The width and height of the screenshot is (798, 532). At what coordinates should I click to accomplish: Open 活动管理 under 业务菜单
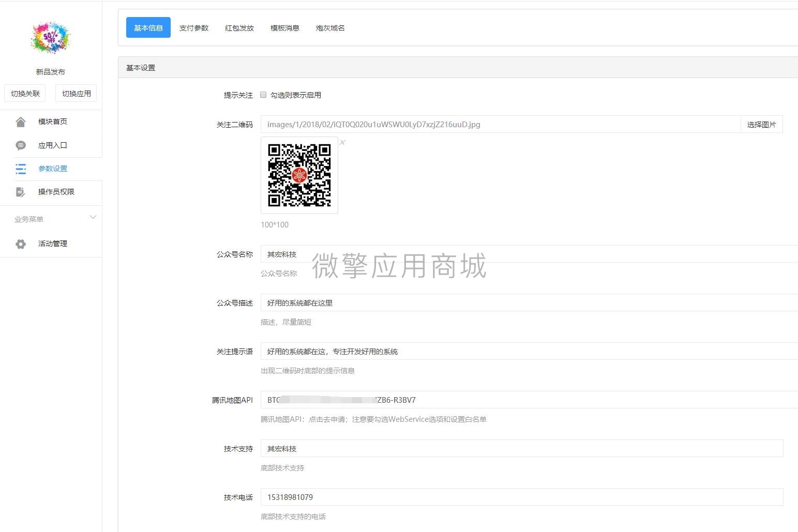click(x=53, y=244)
